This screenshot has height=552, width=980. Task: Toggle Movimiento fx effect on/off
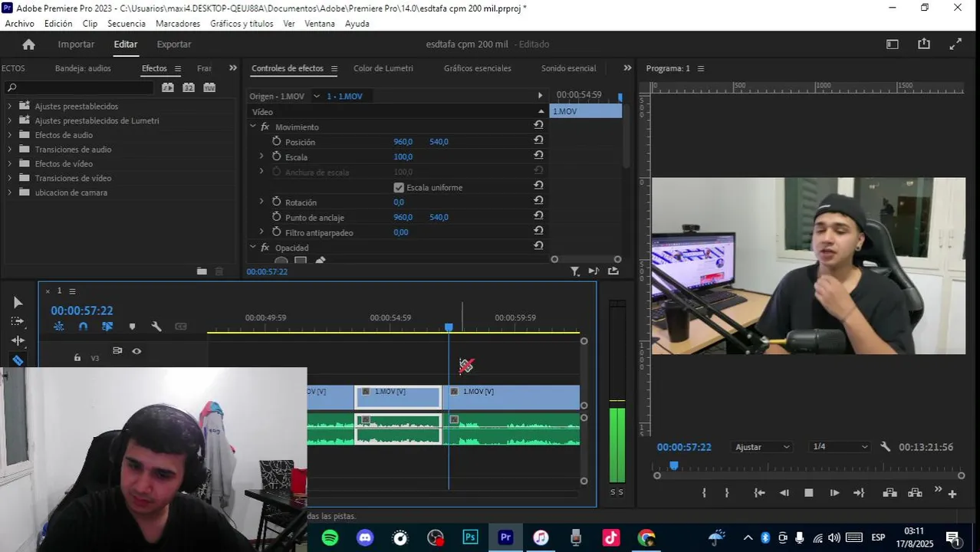click(x=265, y=127)
